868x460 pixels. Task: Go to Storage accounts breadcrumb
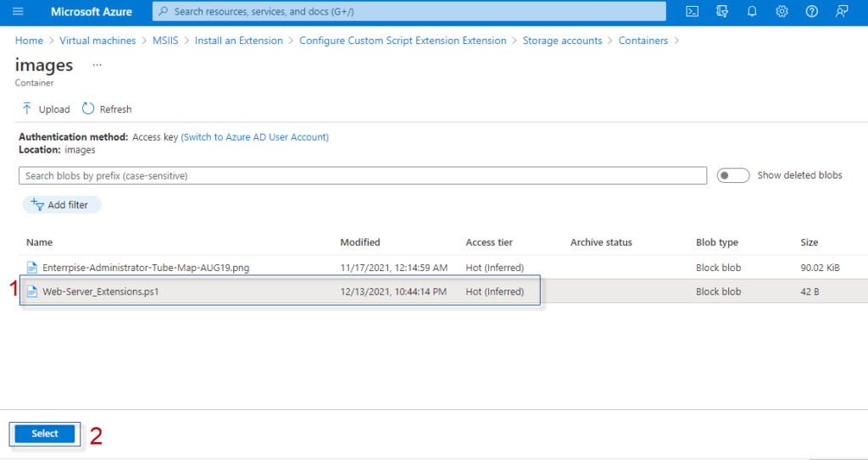(x=563, y=41)
